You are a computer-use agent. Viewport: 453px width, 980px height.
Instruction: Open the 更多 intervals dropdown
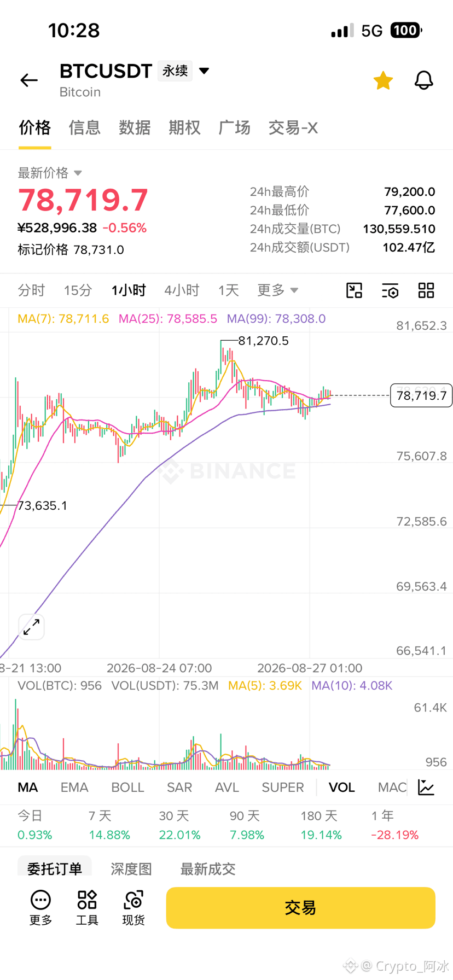pyautogui.click(x=277, y=290)
